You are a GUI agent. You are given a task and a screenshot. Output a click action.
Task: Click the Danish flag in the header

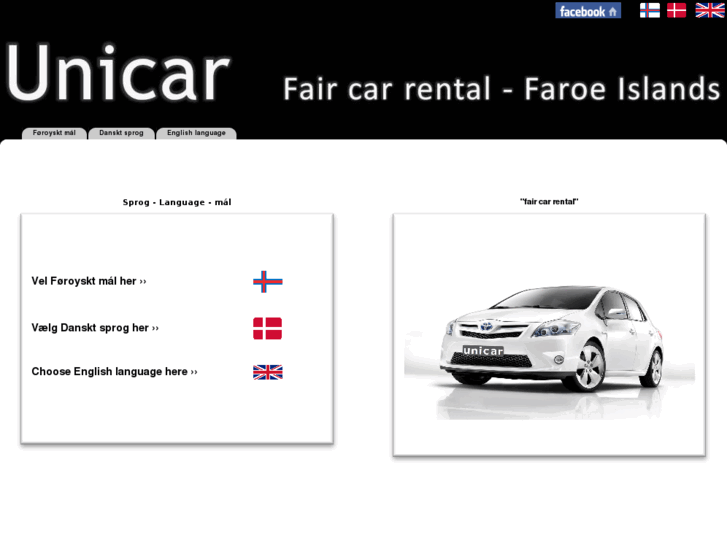[x=676, y=10]
